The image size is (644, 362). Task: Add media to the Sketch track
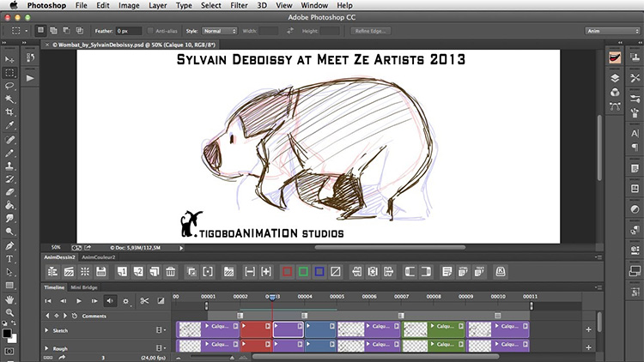[588, 329]
